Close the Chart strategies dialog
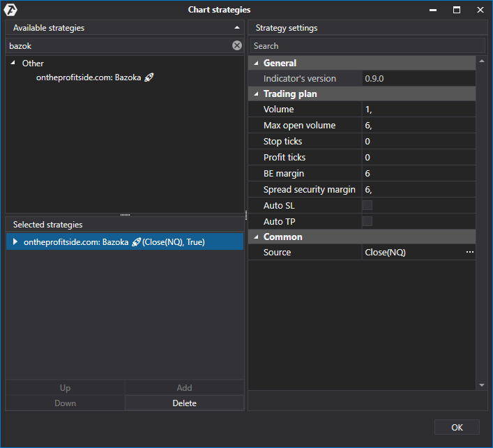The height and width of the screenshot is (448, 493). click(x=480, y=10)
